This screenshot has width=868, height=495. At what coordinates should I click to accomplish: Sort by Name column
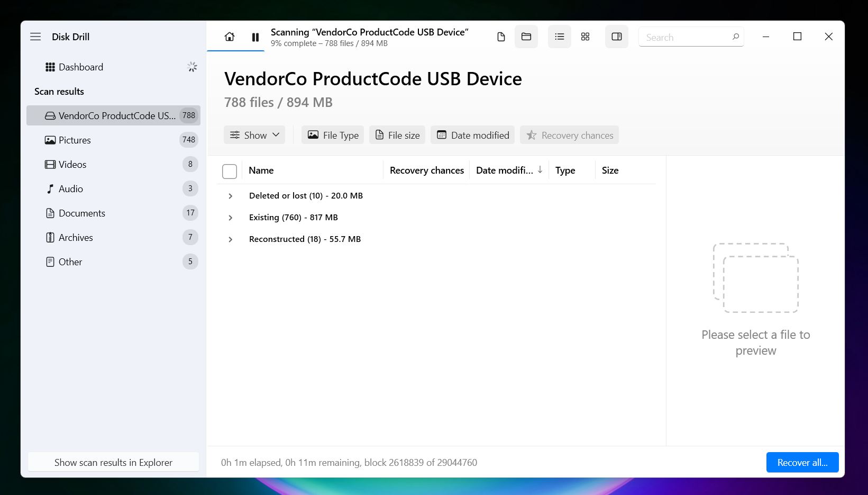[261, 170]
